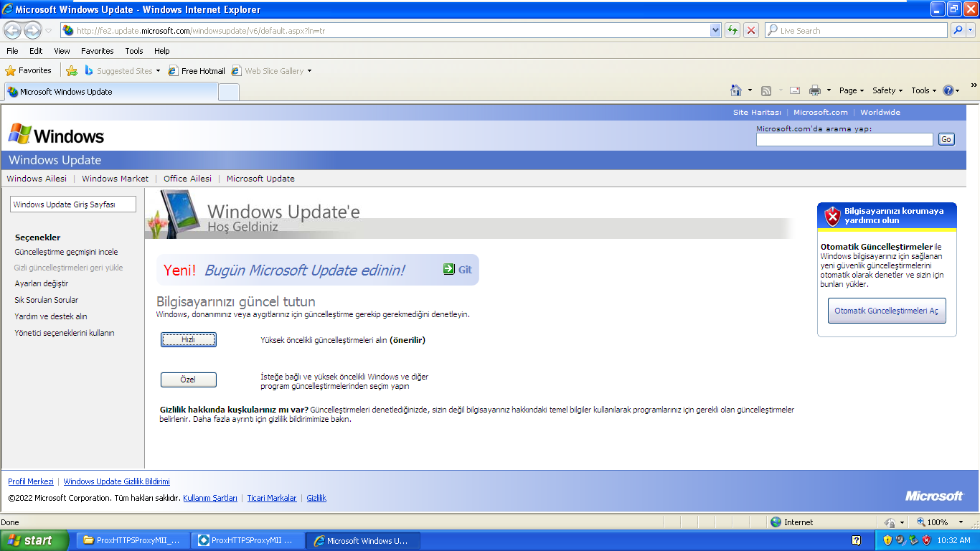Open the Safety dropdown menu
The width and height of the screenshot is (980, 551).
pyautogui.click(x=887, y=90)
